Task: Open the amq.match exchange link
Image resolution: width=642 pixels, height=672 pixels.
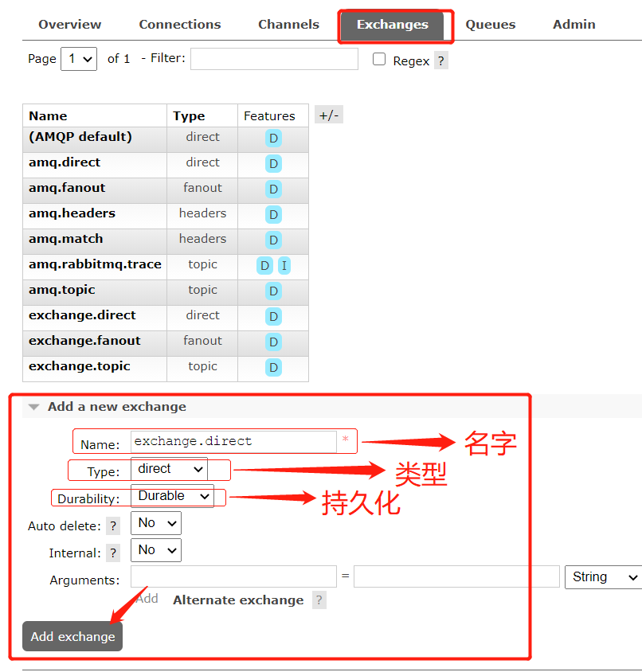Action: pos(66,239)
